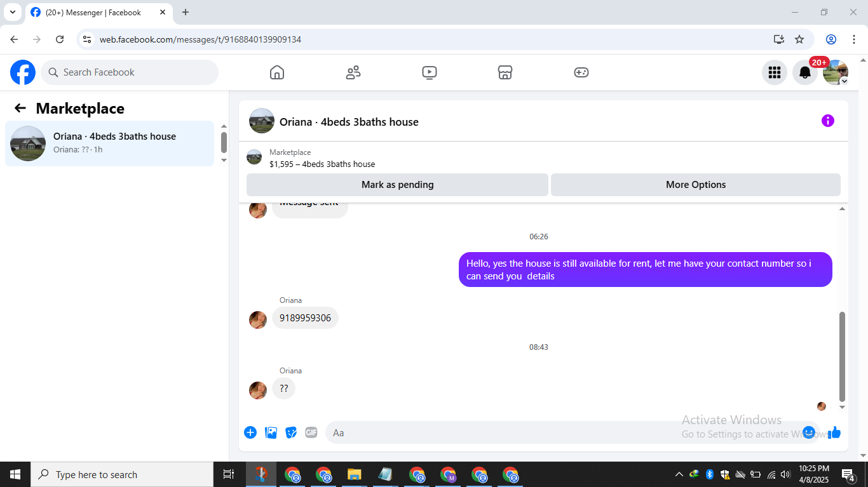Open the Video (Watch) icon
The height and width of the screenshot is (487, 868).
click(x=430, y=72)
